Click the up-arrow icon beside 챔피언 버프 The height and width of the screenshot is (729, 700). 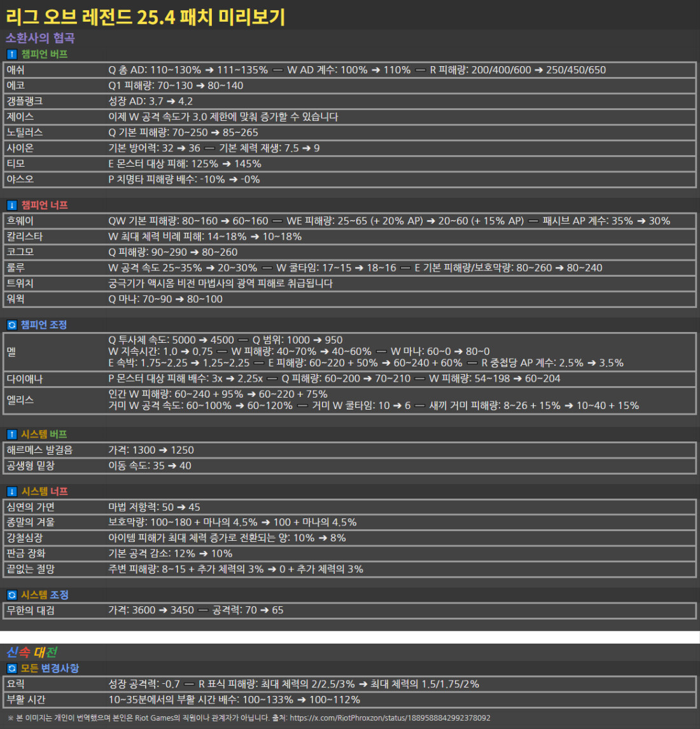click(11, 55)
